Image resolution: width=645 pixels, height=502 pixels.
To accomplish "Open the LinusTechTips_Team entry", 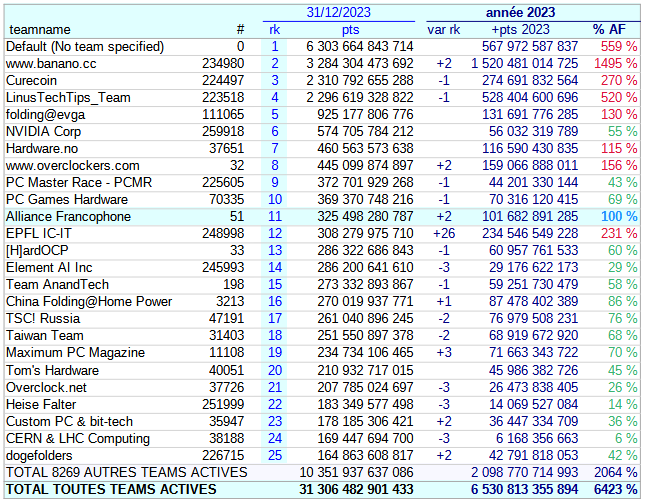I will pos(68,97).
